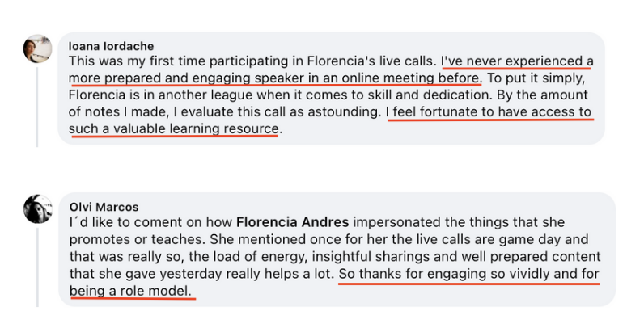644x328 pixels.
Task: Click the Ioana Iordache name link
Action: point(112,46)
